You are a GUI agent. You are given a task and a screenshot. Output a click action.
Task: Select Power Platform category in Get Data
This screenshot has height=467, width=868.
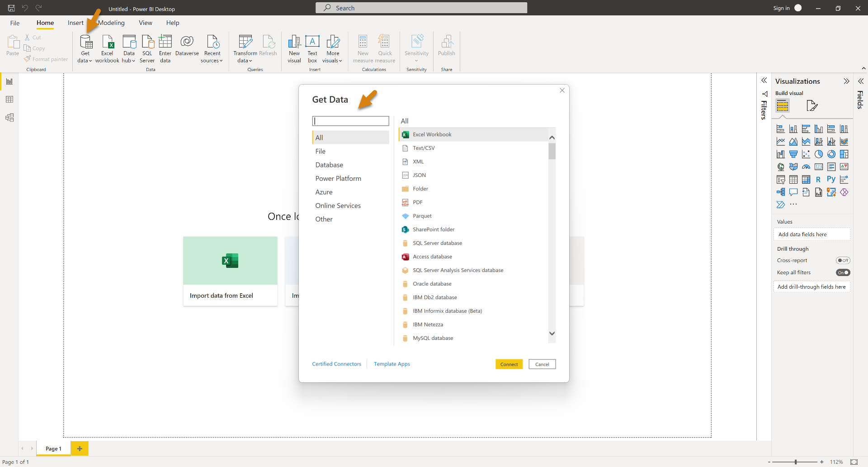click(351, 179)
